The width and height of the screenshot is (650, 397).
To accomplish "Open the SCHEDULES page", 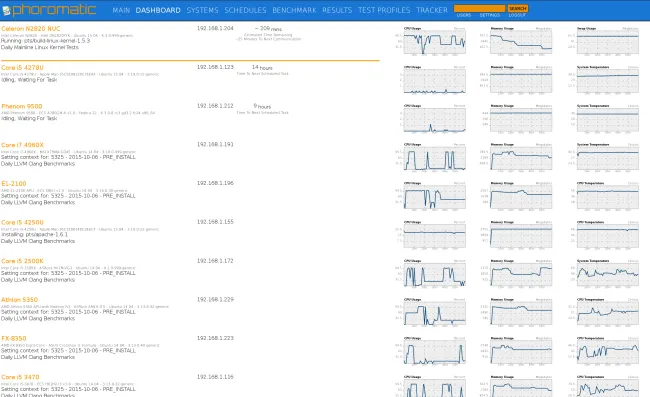I will pos(245,10).
